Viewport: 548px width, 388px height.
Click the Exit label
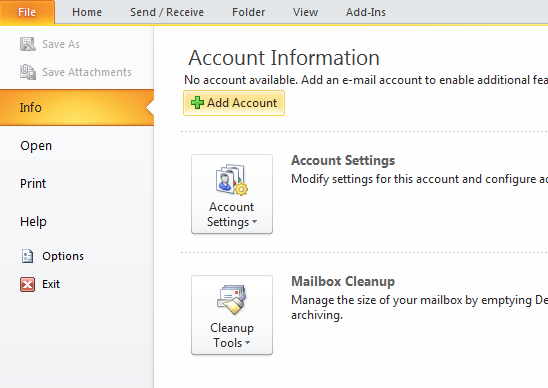(x=51, y=284)
